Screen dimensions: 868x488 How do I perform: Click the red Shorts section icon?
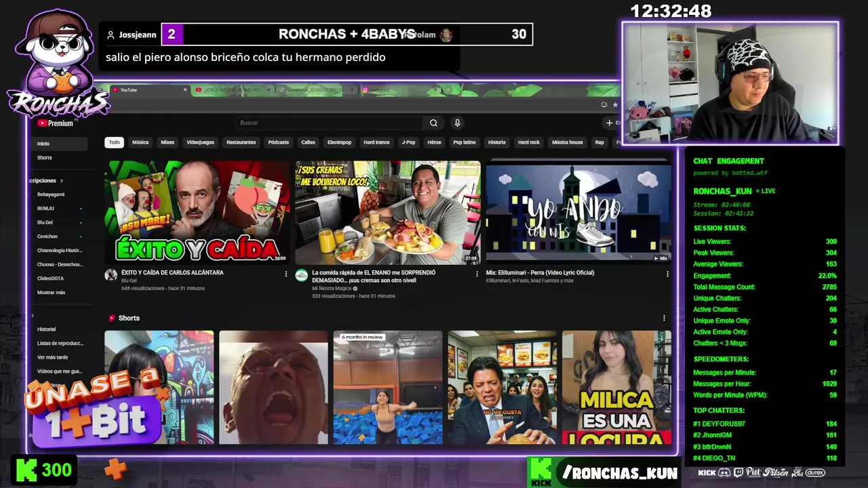(x=112, y=318)
